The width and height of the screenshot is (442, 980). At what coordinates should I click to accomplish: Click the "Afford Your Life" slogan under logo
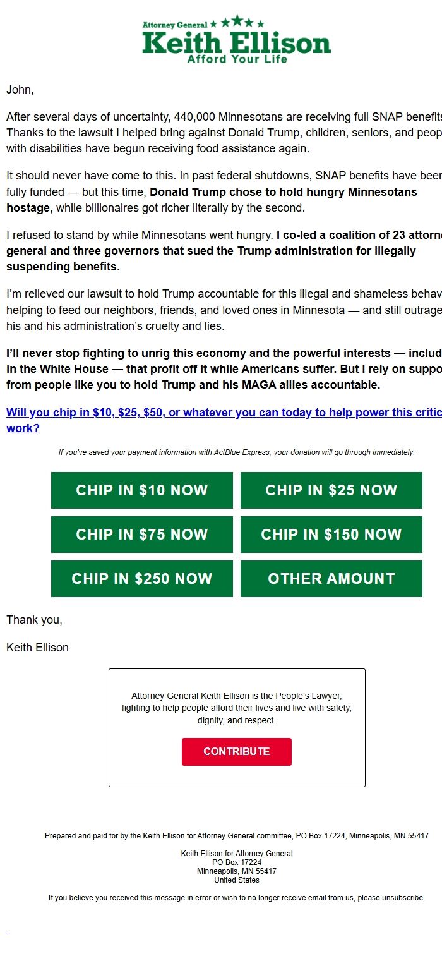click(x=236, y=59)
